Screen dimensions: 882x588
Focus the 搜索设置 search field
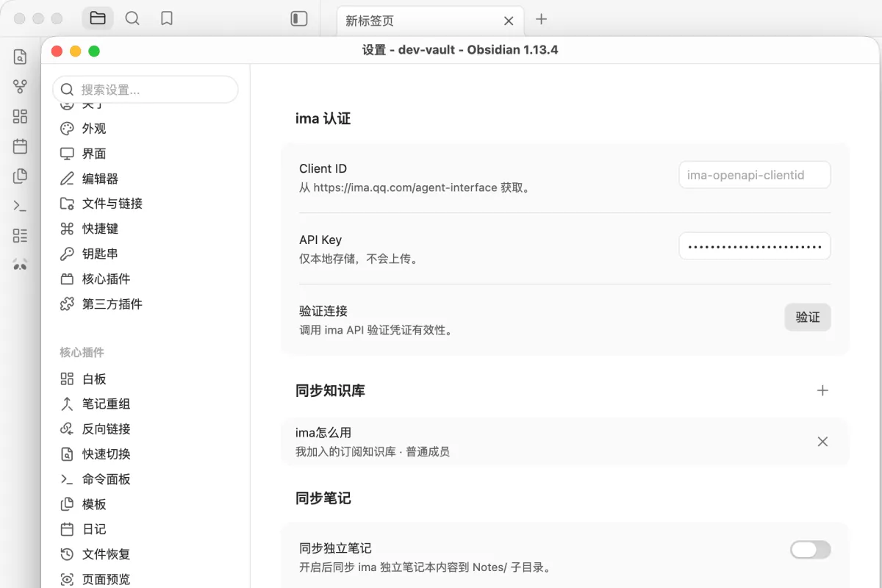point(146,90)
